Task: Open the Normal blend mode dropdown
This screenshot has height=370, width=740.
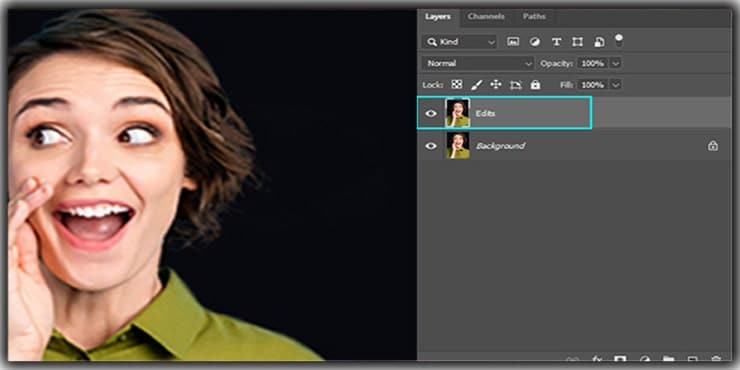Action: coord(478,63)
